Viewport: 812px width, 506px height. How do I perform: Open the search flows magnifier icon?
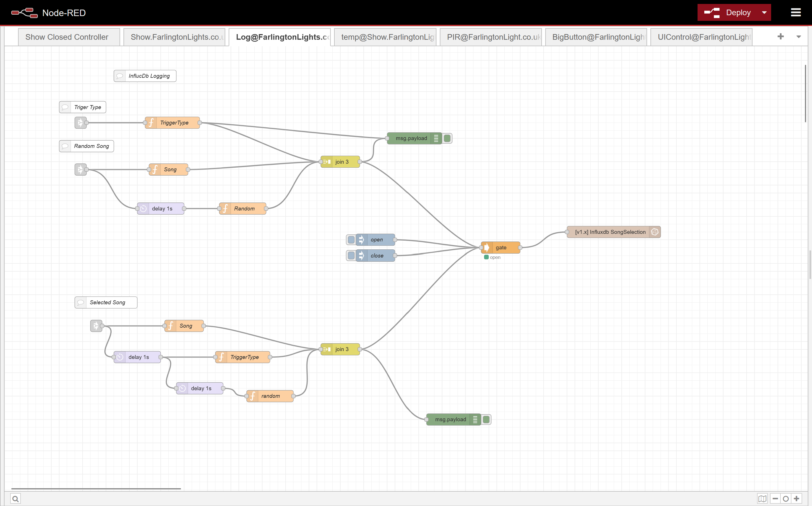pyautogui.click(x=16, y=499)
